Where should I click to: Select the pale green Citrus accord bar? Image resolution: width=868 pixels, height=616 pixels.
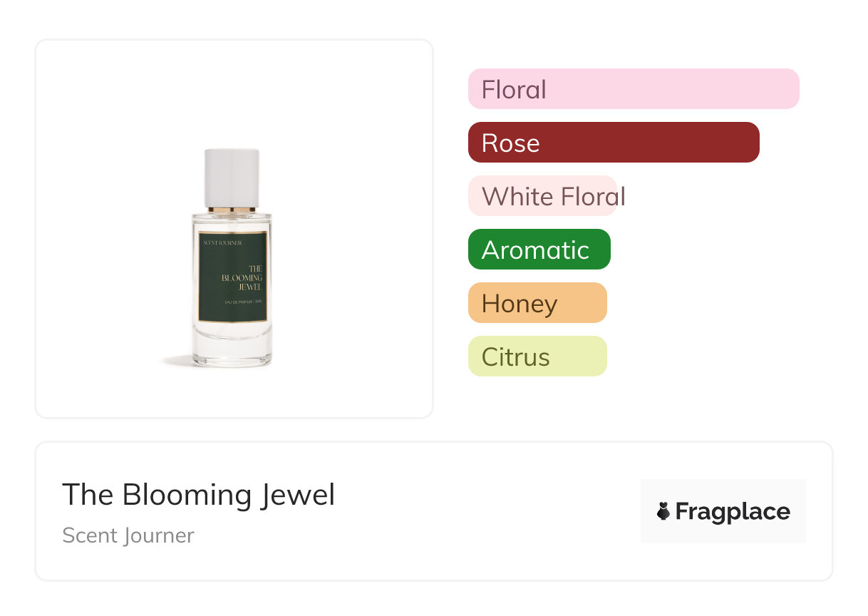537,356
